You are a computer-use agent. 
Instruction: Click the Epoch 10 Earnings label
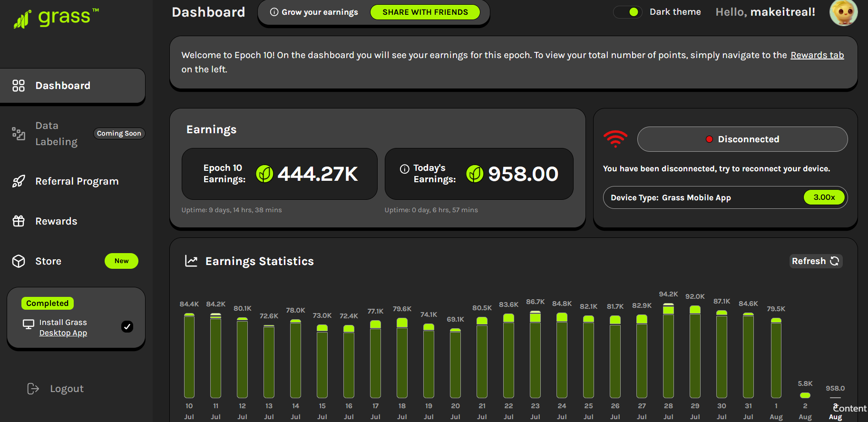point(224,174)
